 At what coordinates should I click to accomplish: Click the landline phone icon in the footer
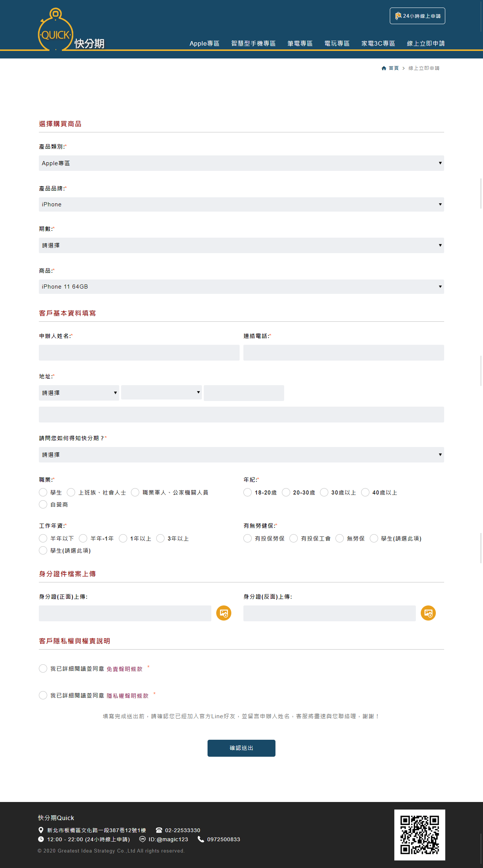coord(159,830)
